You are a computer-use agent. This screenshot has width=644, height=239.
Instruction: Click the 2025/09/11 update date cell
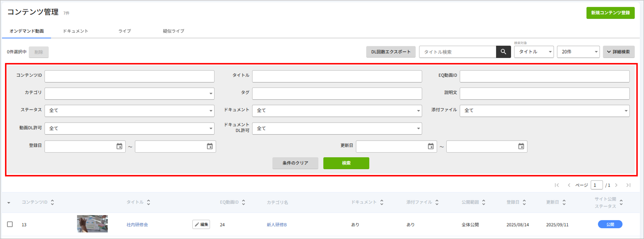[557, 225]
